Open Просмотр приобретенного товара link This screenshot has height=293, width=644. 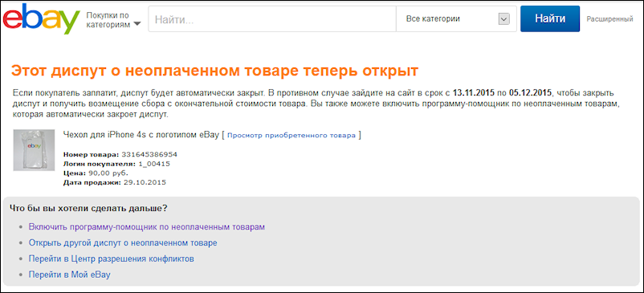291,136
